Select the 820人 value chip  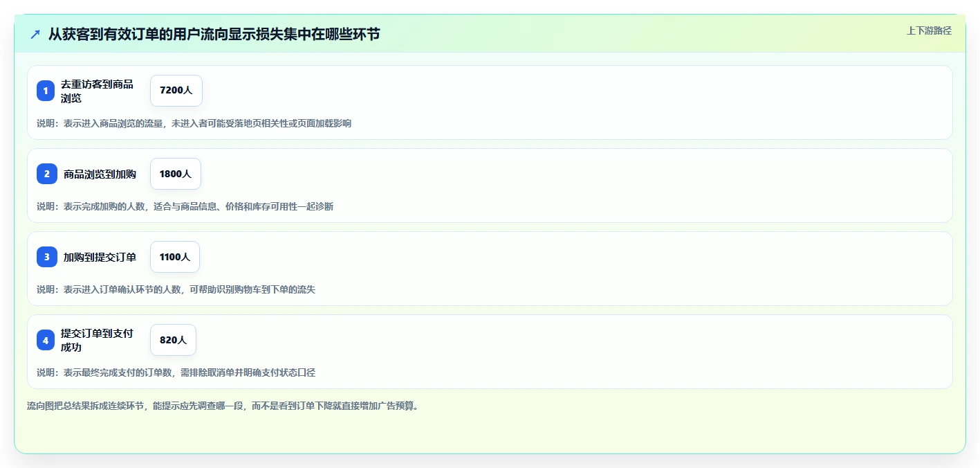point(174,340)
